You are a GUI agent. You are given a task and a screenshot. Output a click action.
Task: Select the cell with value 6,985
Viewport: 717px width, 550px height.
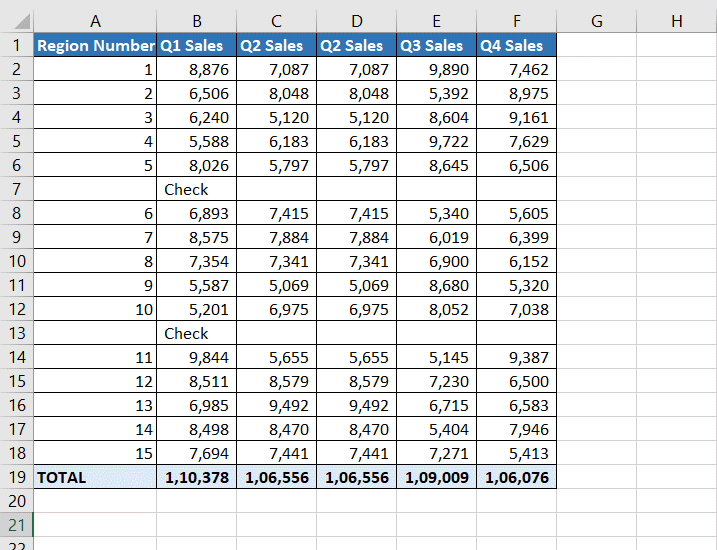click(x=197, y=405)
